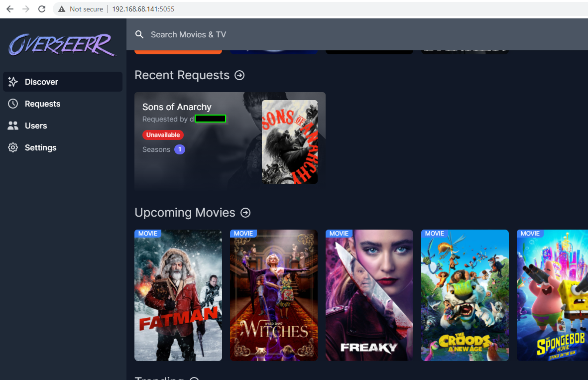
Task: Open the Sons of Anarchy request title
Action: click(177, 107)
